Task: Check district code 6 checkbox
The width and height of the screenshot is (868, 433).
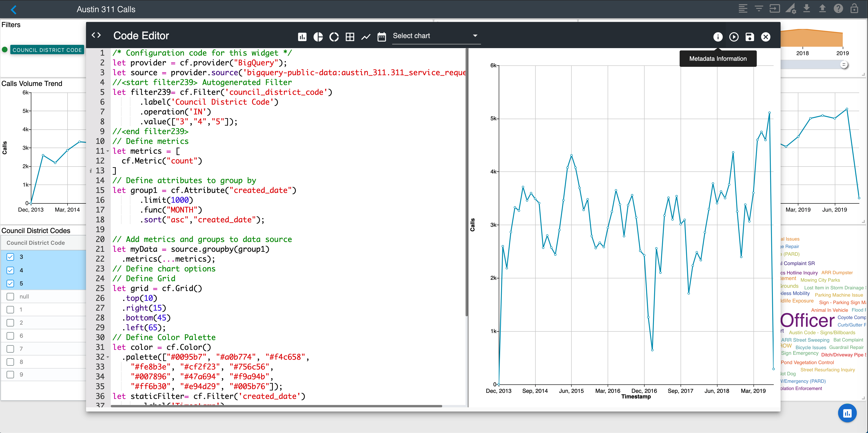Action: tap(11, 336)
